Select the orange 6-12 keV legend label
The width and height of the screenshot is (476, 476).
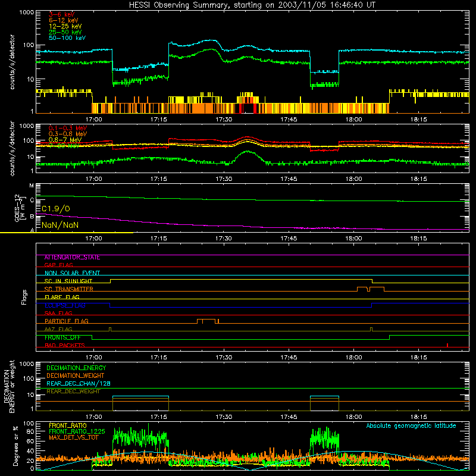[64, 20]
